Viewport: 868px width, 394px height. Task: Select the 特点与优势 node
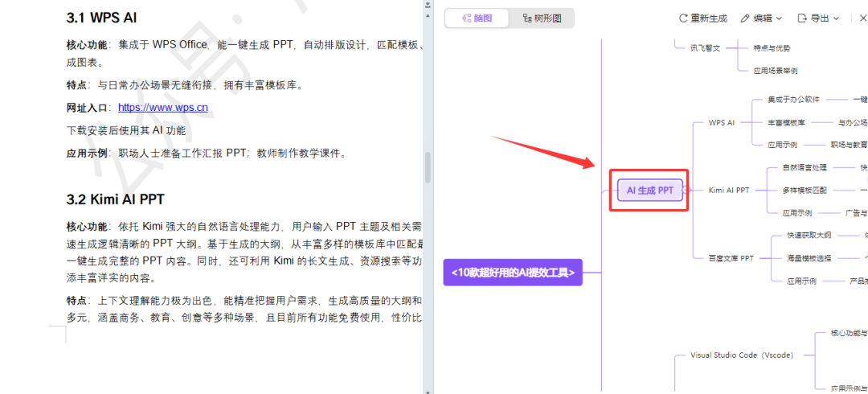pos(772,47)
